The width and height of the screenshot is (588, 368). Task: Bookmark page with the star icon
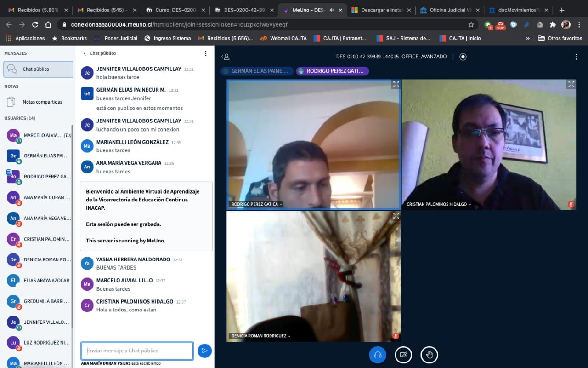pos(471,24)
